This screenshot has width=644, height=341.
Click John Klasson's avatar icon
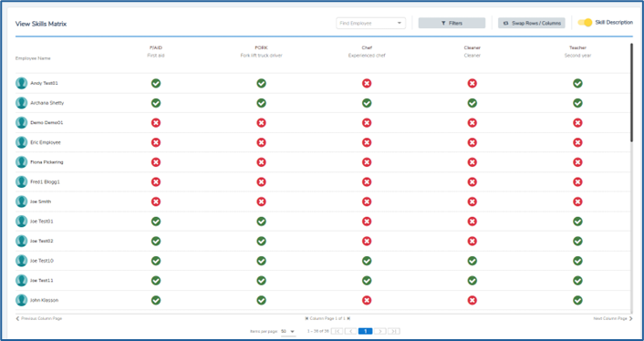[x=21, y=300]
